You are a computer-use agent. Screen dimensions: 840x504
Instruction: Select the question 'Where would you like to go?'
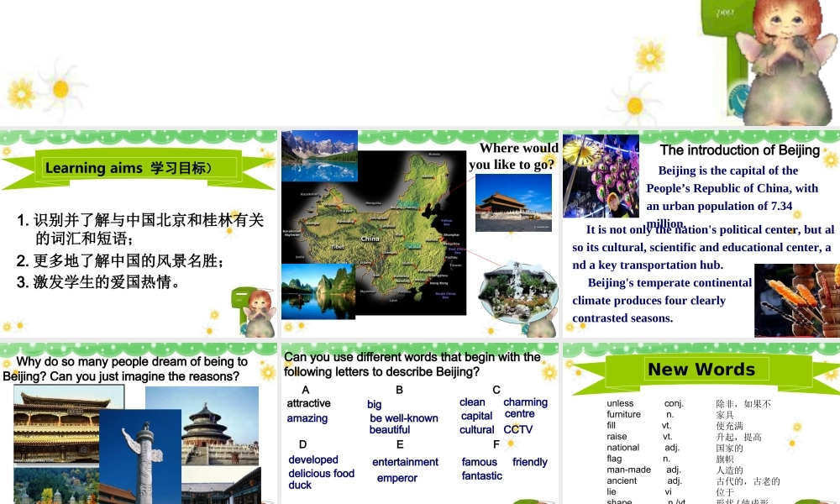pos(517,156)
